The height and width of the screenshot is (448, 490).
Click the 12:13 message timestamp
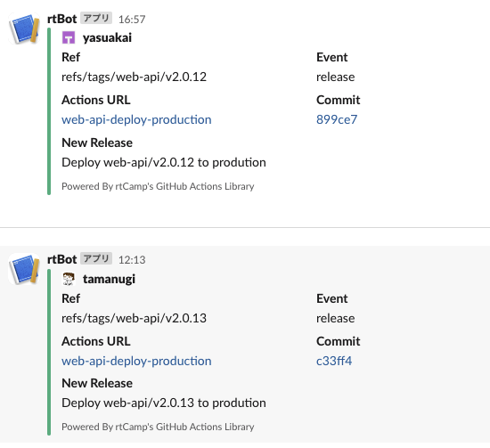[x=132, y=260]
